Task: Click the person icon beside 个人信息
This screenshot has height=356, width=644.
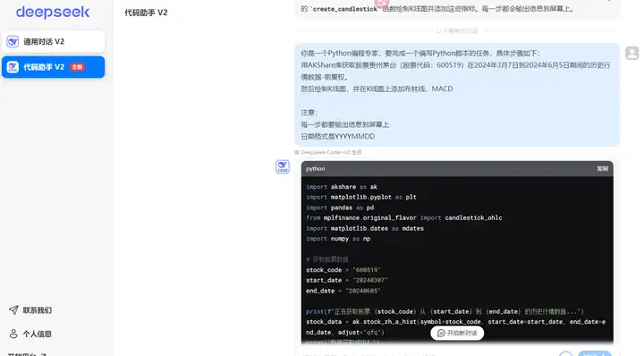Action: (x=13, y=334)
